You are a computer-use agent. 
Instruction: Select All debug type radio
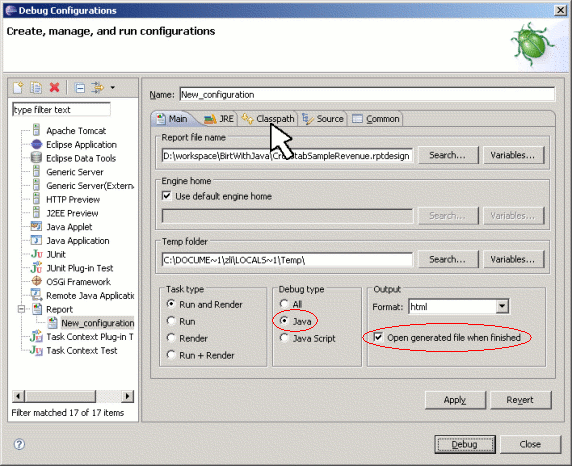(284, 304)
